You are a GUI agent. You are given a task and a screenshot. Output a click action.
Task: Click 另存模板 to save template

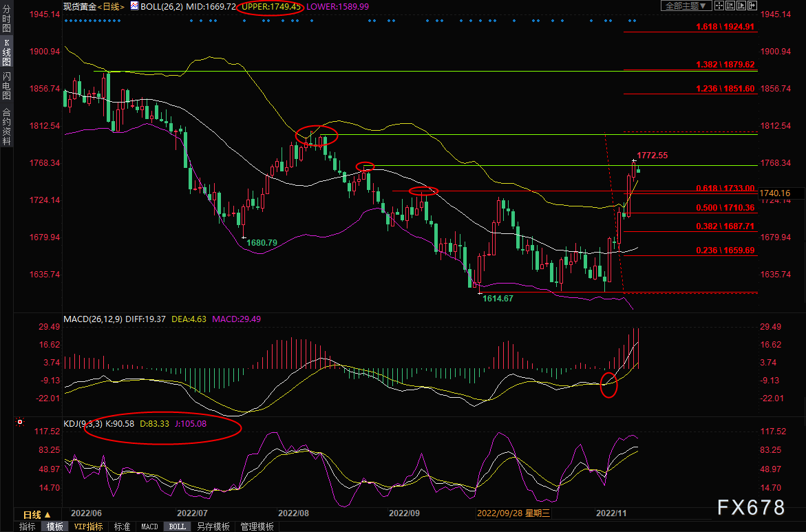pos(213,526)
